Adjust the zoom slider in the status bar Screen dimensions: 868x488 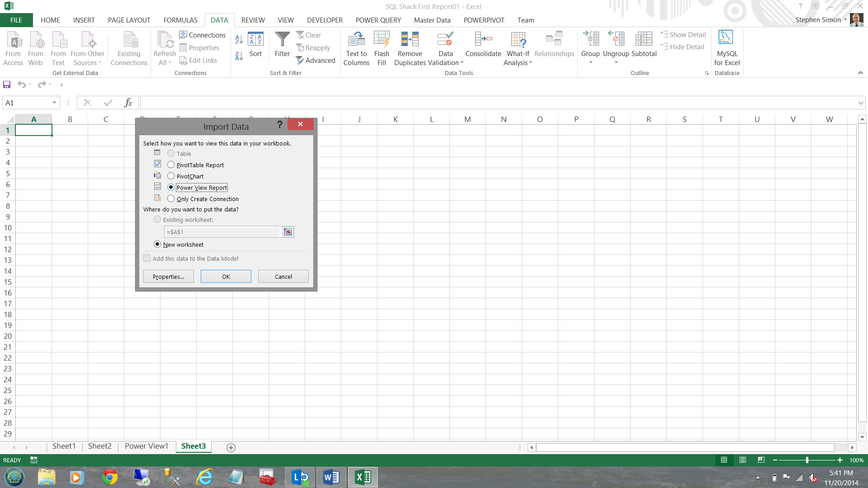tap(807, 460)
